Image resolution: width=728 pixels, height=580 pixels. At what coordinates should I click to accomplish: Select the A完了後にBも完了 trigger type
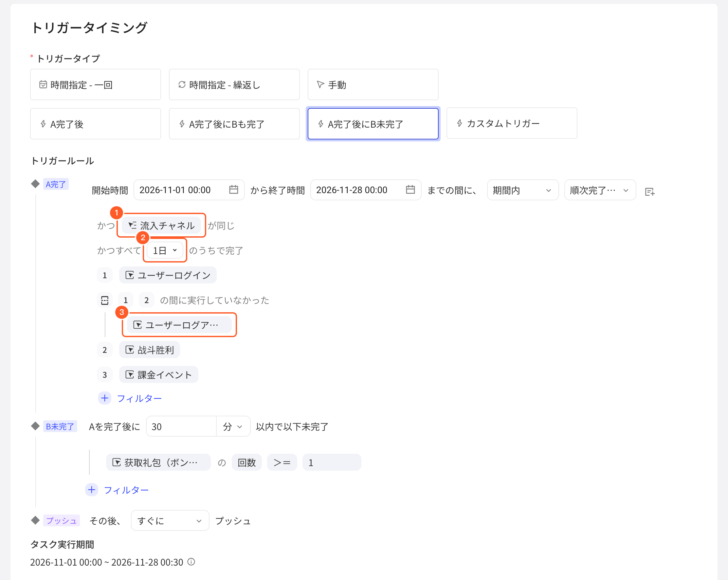(x=234, y=124)
